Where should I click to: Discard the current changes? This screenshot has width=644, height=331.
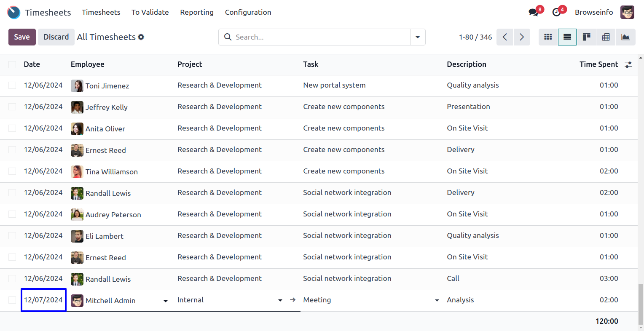(x=56, y=37)
